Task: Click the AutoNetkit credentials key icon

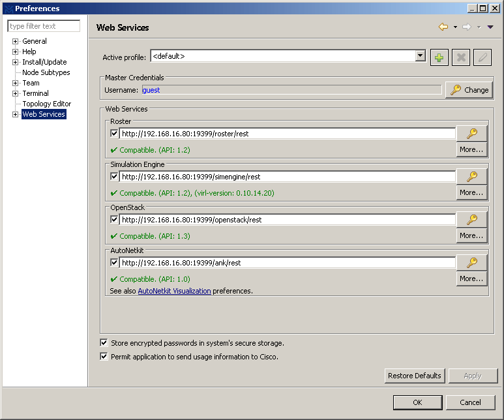Action: [471, 263]
